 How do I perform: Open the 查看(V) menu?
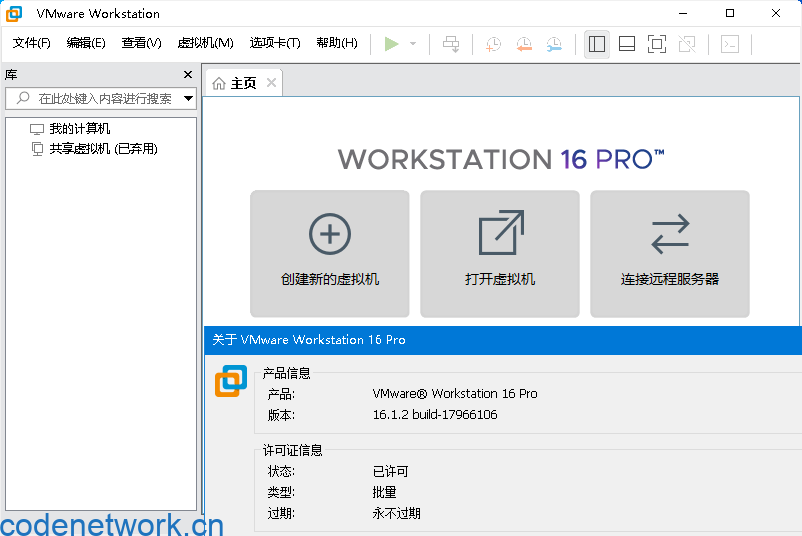pyautogui.click(x=141, y=43)
